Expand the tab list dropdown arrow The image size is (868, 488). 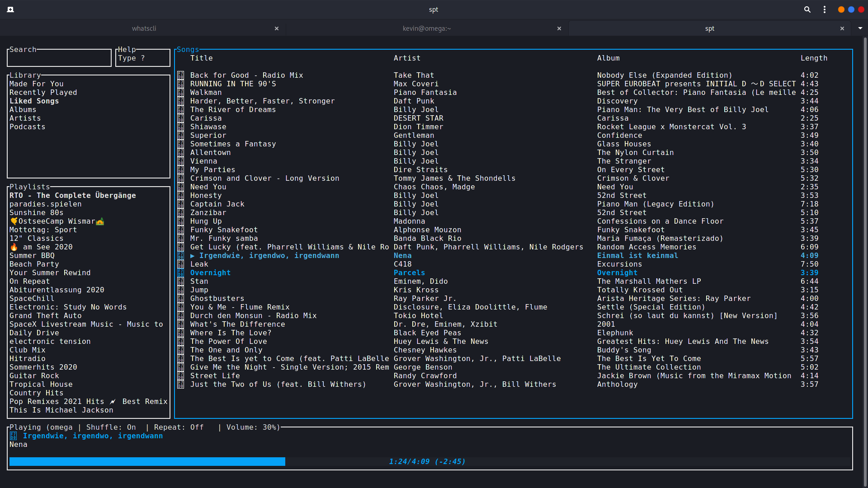pyautogui.click(x=860, y=28)
